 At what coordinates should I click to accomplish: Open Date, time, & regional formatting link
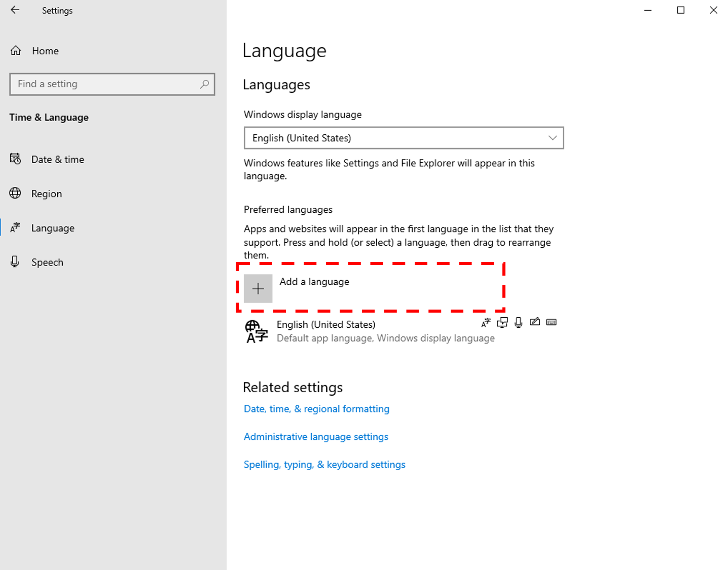(316, 409)
